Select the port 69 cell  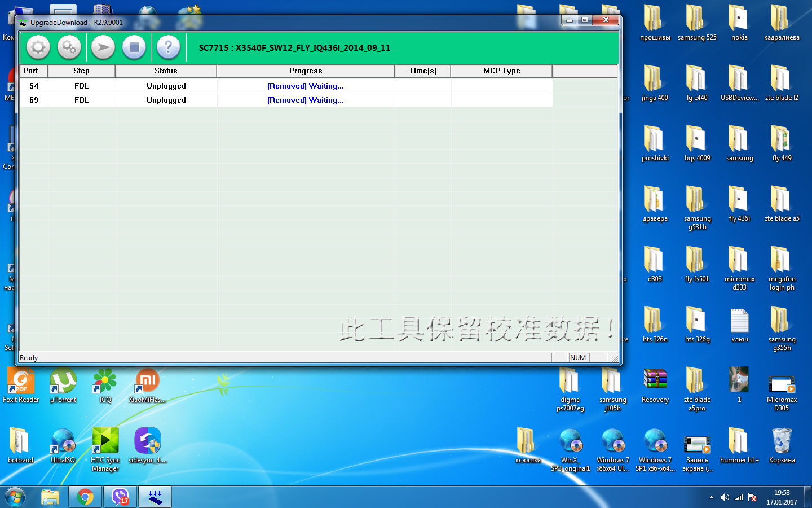click(34, 100)
